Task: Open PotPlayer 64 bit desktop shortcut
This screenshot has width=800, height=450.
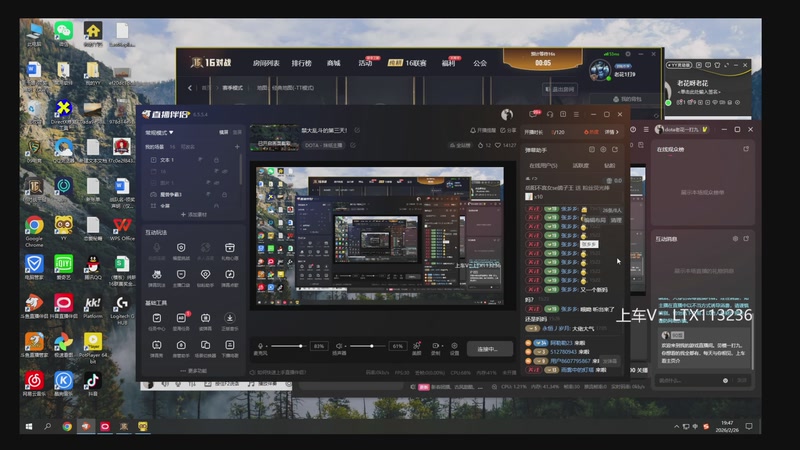Action: pyautogui.click(x=93, y=348)
